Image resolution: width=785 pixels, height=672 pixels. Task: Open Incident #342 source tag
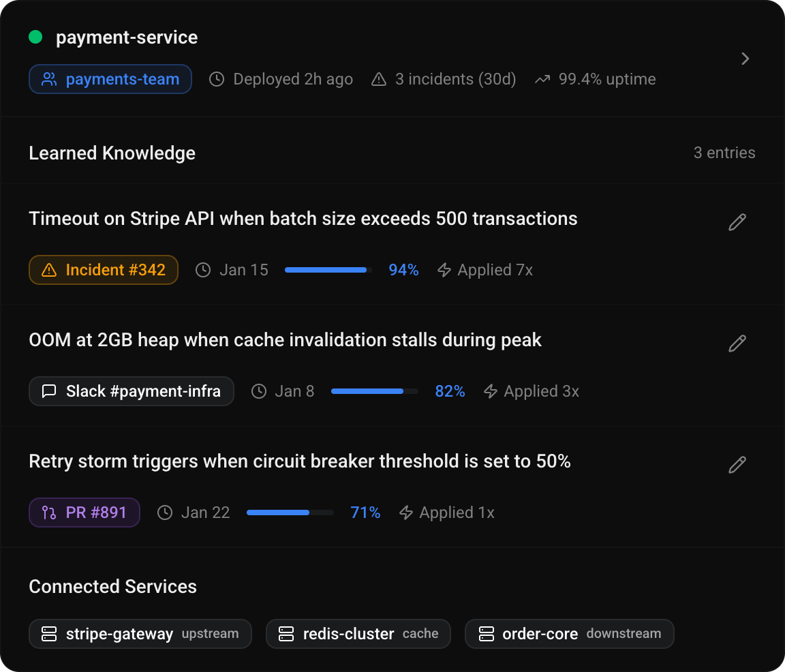(x=104, y=270)
